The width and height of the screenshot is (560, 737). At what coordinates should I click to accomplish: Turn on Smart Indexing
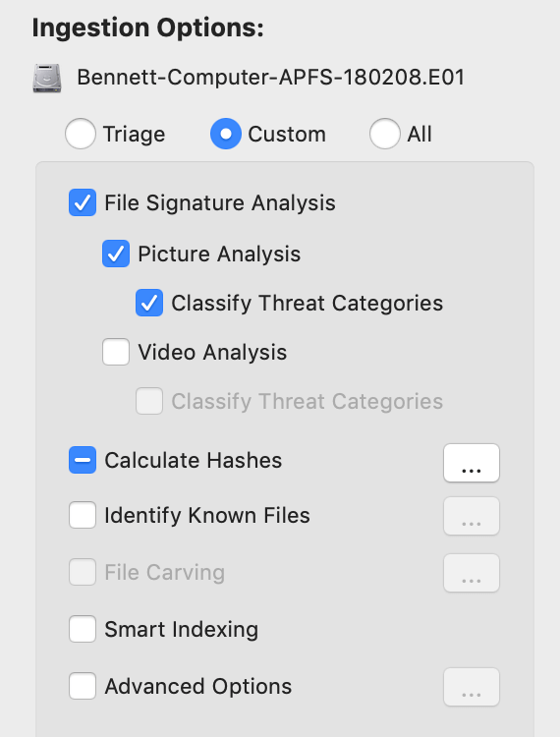tap(83, 629)
